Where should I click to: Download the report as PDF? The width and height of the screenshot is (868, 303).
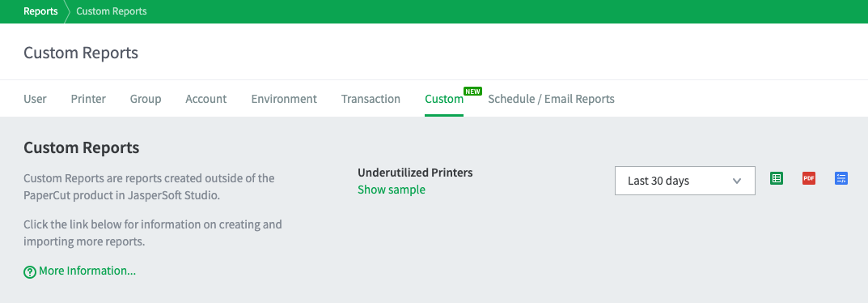pos(809,178)
